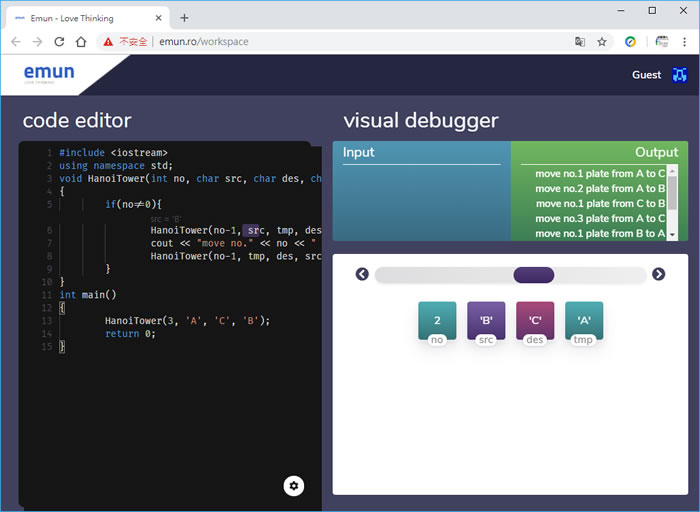Open a new browser tab
The image size is (700, 512).
pos(184,17)
